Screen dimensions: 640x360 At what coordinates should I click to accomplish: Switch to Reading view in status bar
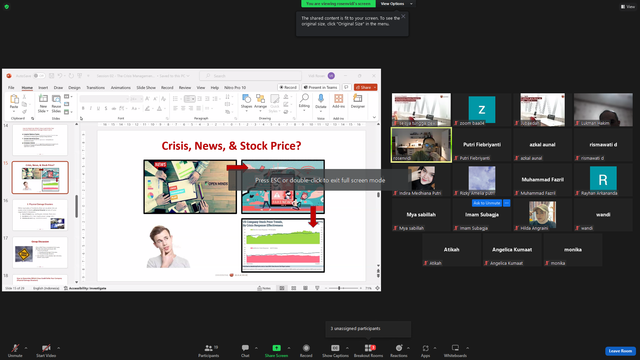pyautogui.click(x=305, y=288)
